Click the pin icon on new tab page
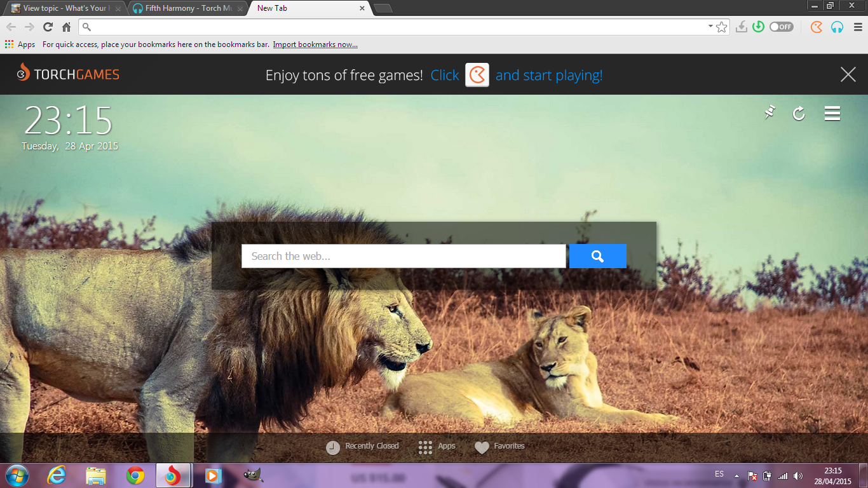 pos(770,113)
